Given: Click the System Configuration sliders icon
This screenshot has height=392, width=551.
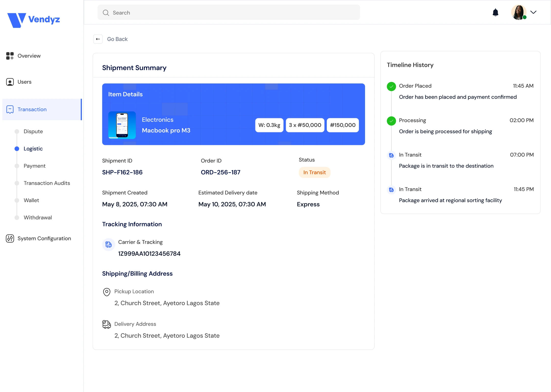Looking at the screenshot, I should coord(10,239).
